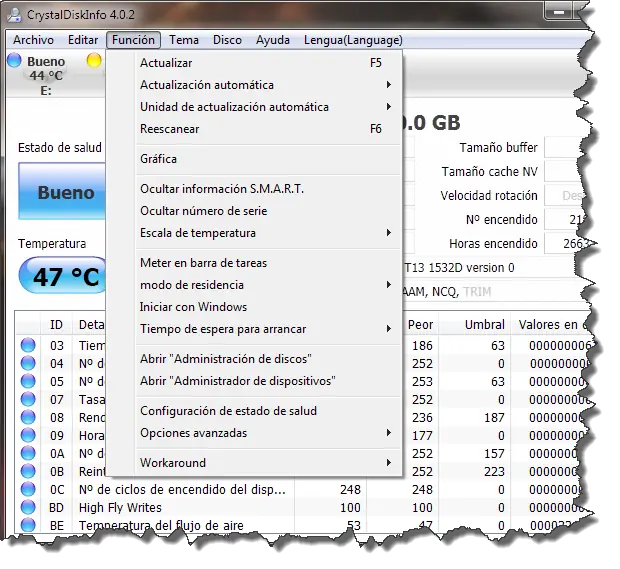Close the open Función menu

133,40
